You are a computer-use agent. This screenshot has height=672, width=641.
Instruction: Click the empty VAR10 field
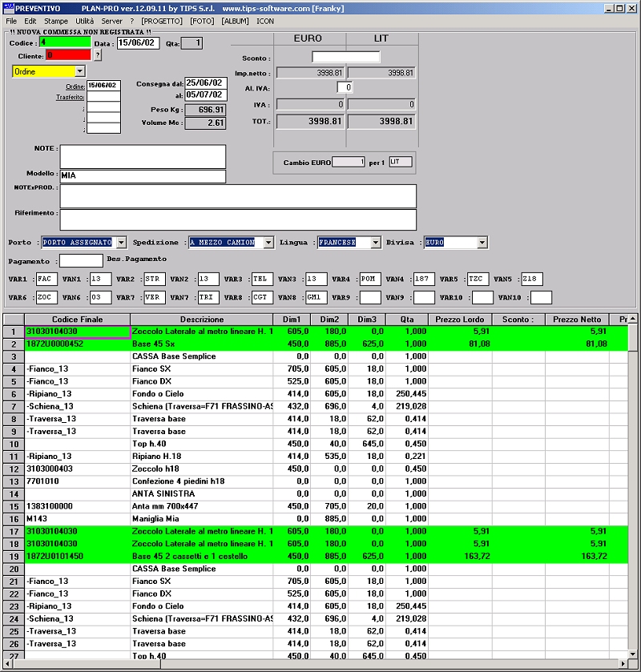(x=482, y=297)
